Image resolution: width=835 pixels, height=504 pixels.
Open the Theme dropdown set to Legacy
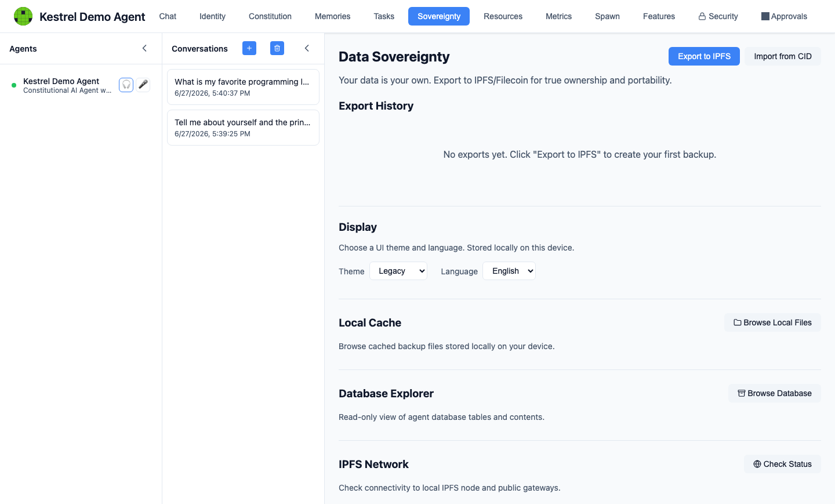click(398, 271)
